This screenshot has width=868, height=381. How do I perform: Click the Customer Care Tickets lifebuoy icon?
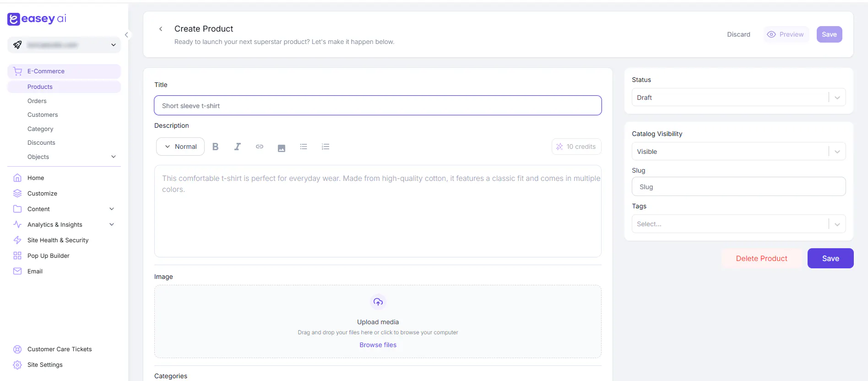pos(17,349)
